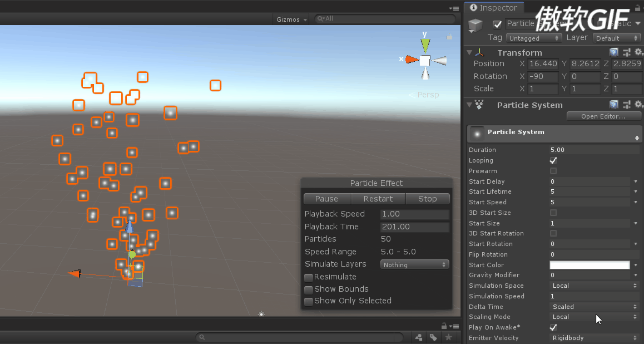Click the blue move gizmo arrow in scene

[x=130, y=226]
